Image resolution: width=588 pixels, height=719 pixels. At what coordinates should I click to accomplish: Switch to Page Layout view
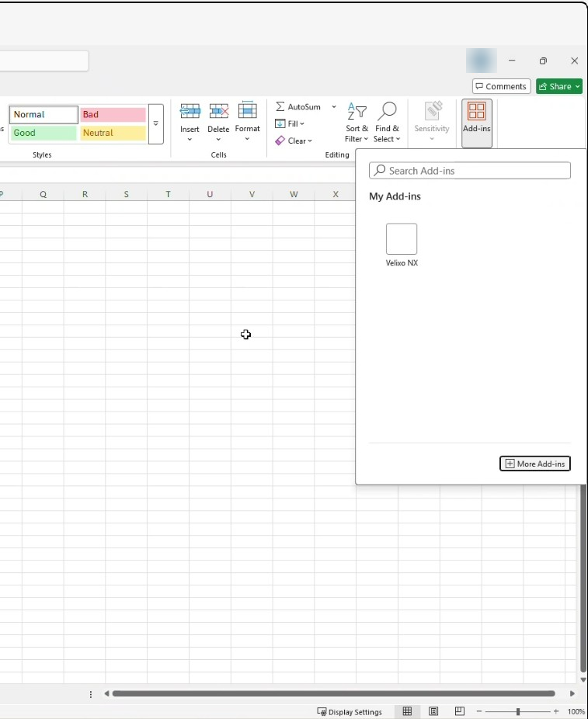click(x=433, y=711)
